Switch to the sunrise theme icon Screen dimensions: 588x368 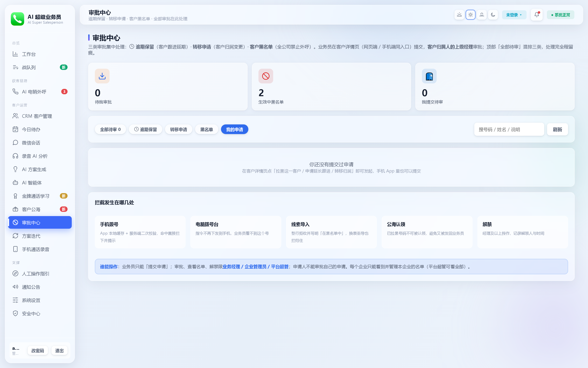pos(459,15)
